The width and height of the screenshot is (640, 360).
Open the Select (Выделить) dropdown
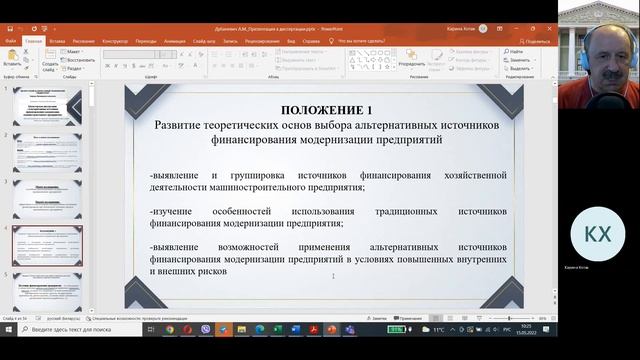point(519,68)
